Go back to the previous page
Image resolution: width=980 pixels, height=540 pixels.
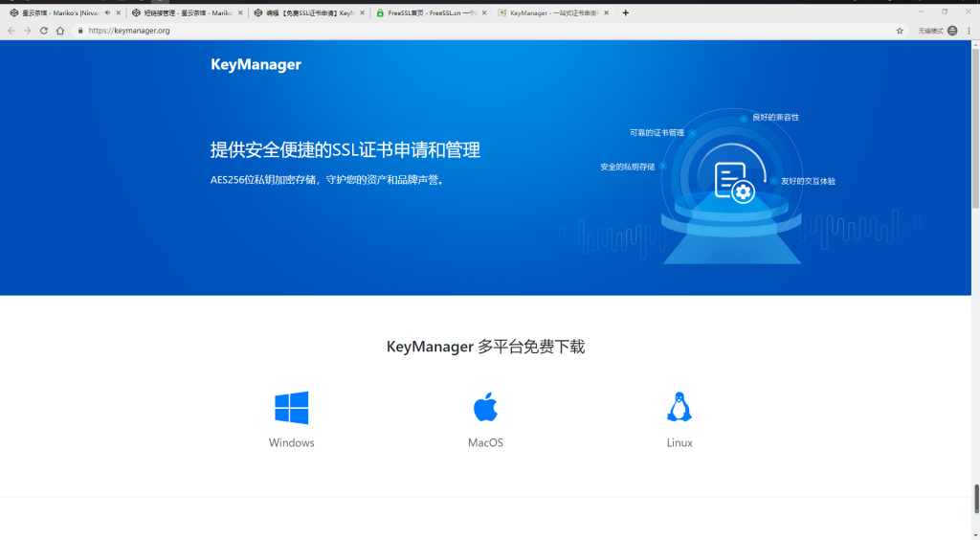11,31
